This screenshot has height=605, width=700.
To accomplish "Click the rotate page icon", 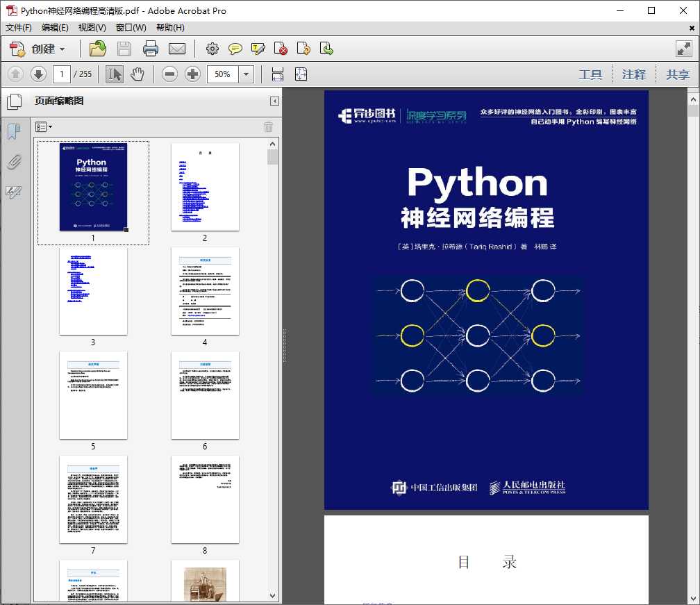I will tap(303, 49).
